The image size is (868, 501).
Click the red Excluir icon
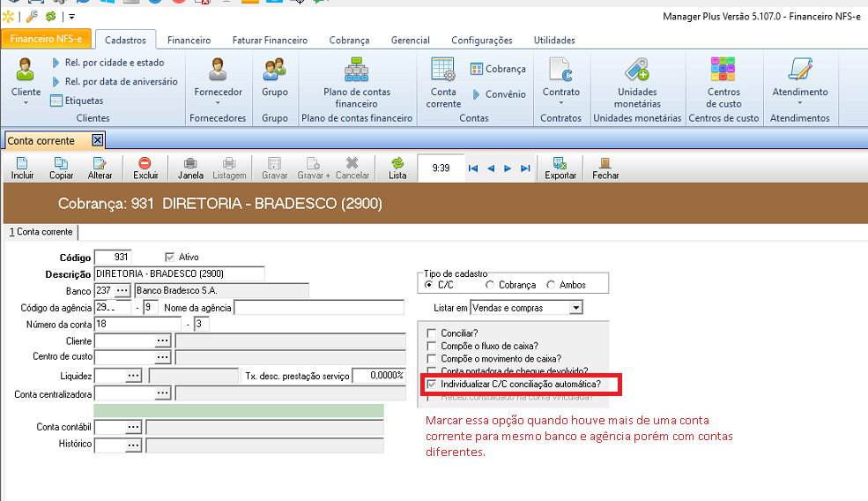(145, 167)
